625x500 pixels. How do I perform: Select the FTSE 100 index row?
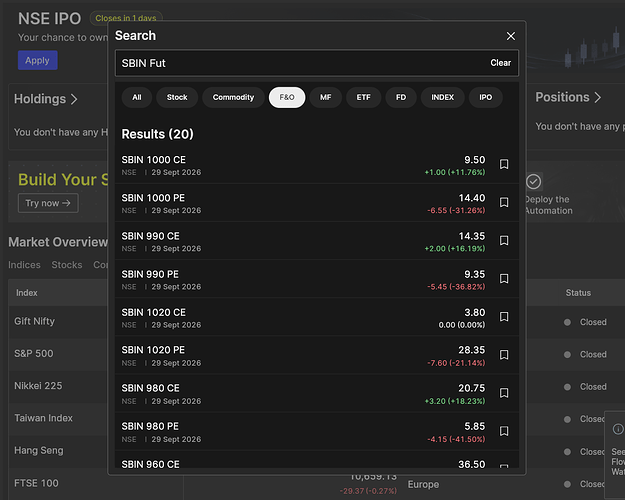coord(58,483)
